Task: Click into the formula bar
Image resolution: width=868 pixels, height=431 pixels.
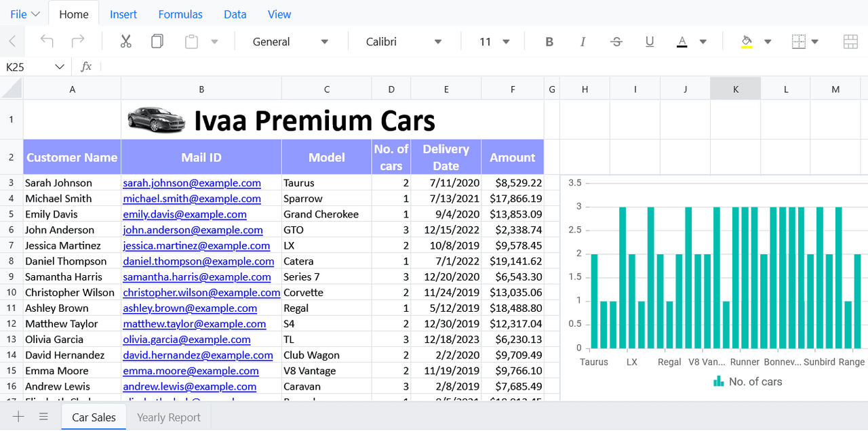Action: pyautogui.click(x=484, y=66)
